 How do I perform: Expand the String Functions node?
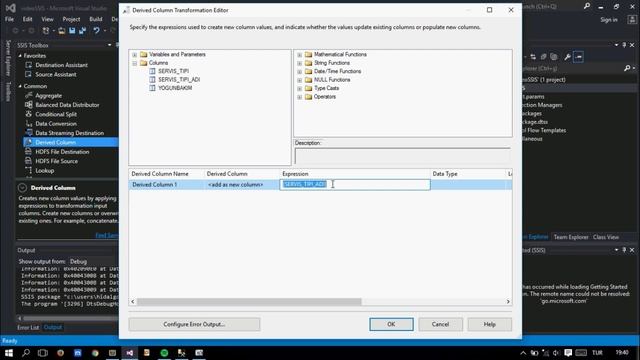tap(300, 63)
